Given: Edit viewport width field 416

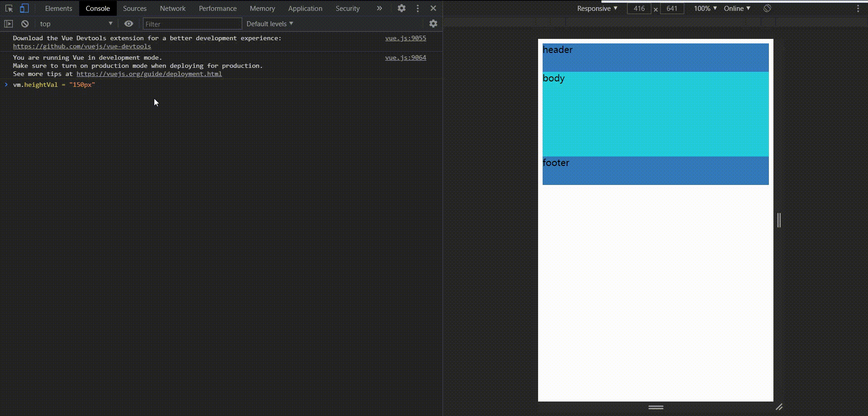Looking at the screenshot, I should coord(639,8).
